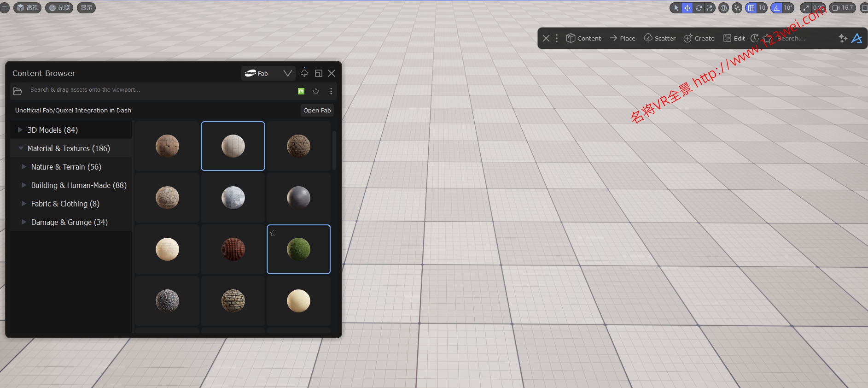Expand the Nature & Terrain subcategory
Screen dimensions: 868x388
(x=23, y=167)
